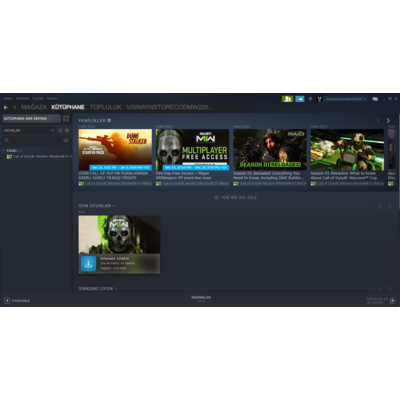This screenshot has width=400, height=400.
Task: Open the Multiplayer Free Access news thumbnail
Action: pyautogui.click(x=192, y=150)
